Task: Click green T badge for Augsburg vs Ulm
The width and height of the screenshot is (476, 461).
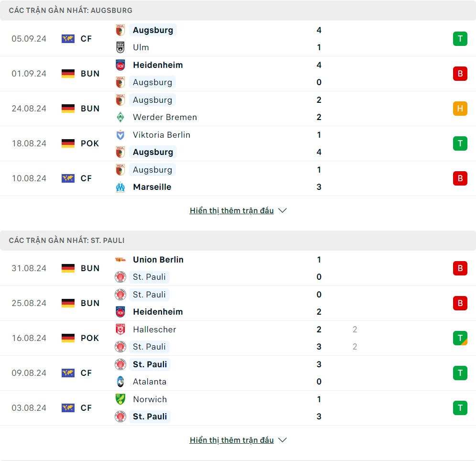Action: point(460,39)
